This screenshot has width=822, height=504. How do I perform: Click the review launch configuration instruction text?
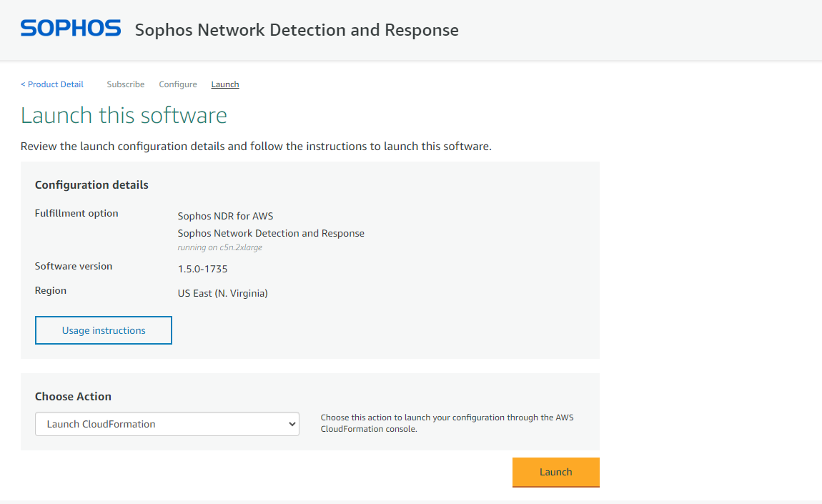[x=256, y=147]
